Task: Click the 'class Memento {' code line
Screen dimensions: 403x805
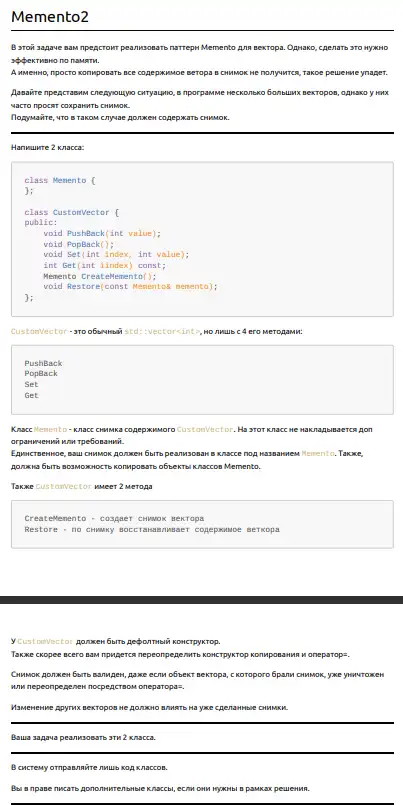Action: click(60, 180)
